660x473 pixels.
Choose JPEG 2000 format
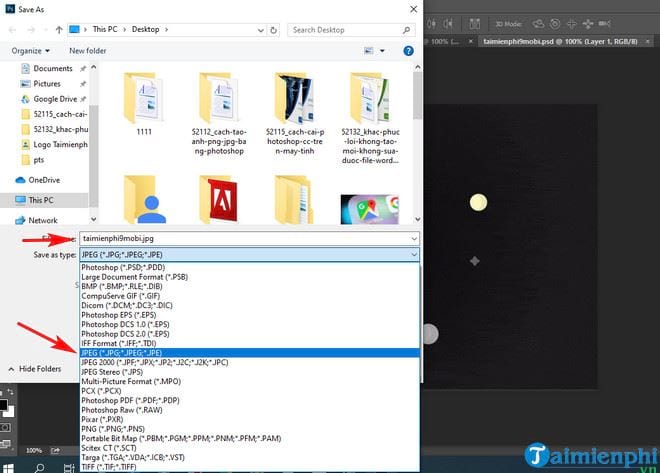pyautogui.click(x=250, y=362)
